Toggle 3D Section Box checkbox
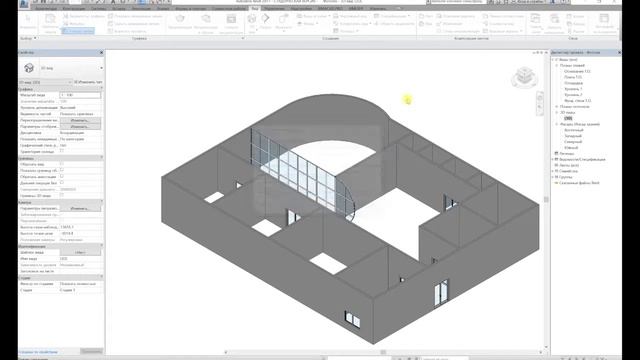640x360 pixels. pyautogui.click(x=62, y=195)
